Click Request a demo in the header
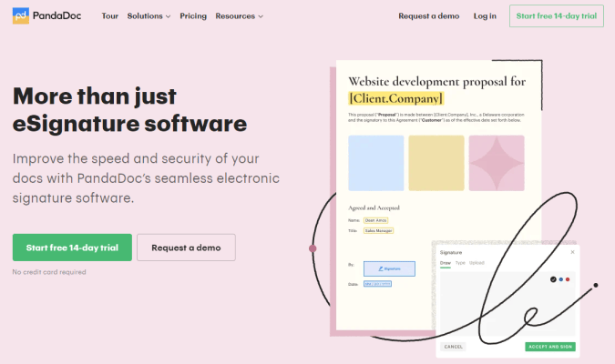This screenshot has width=615, height=364. (429, 16)
